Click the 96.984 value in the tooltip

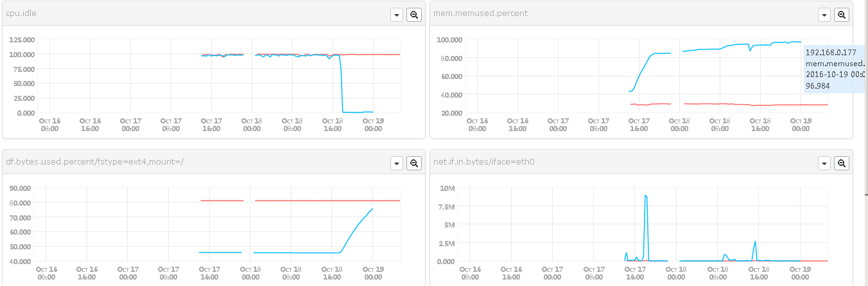pos(817,85)
